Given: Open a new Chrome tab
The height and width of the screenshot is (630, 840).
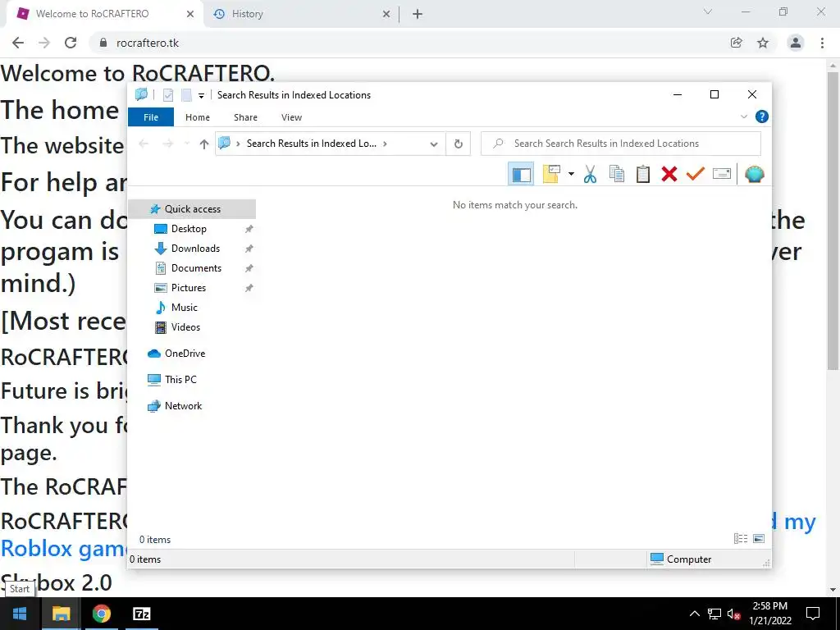Looking at the screenshot, I should pyautogui.click(x=418, y=15).
